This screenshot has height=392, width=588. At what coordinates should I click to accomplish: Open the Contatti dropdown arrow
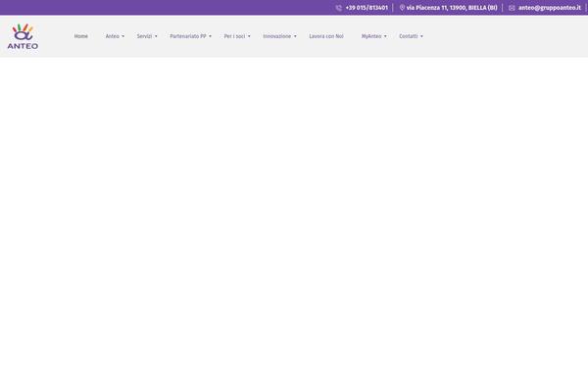click(x=421, y=36)
